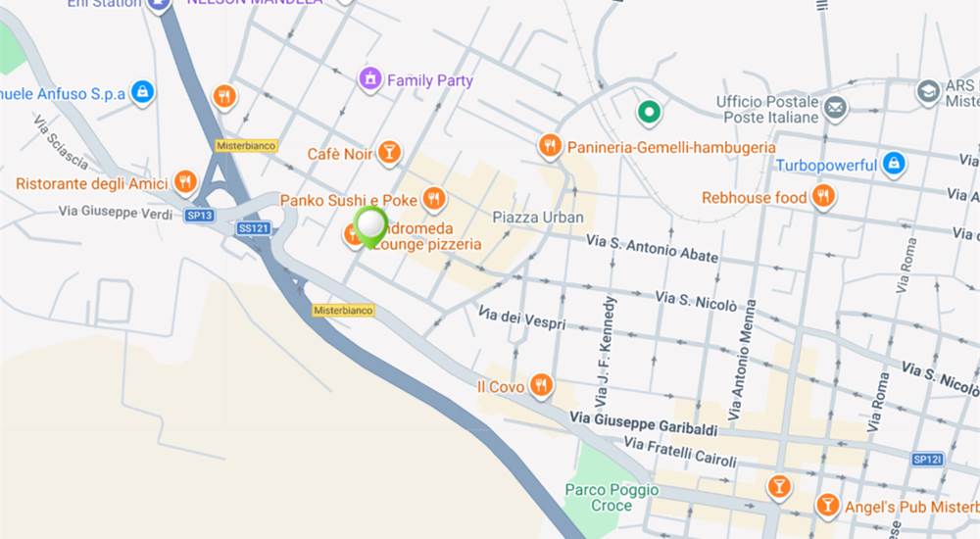The width and height of the screenshot is (980, 539).
Task: Open the Family Party purple marker
Action: coord(370,79)
